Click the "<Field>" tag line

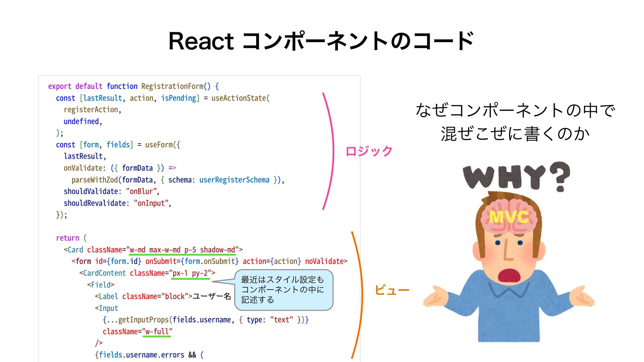click(101, 285)
